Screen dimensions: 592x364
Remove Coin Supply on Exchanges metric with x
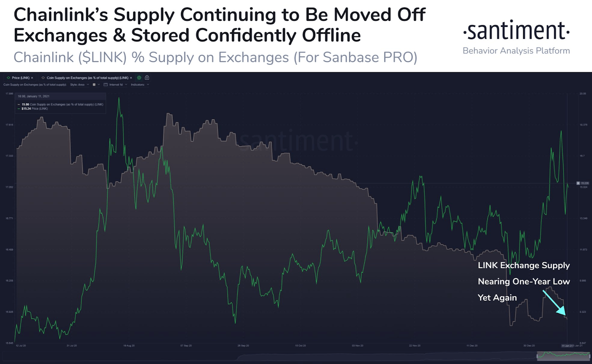point(131,78)
